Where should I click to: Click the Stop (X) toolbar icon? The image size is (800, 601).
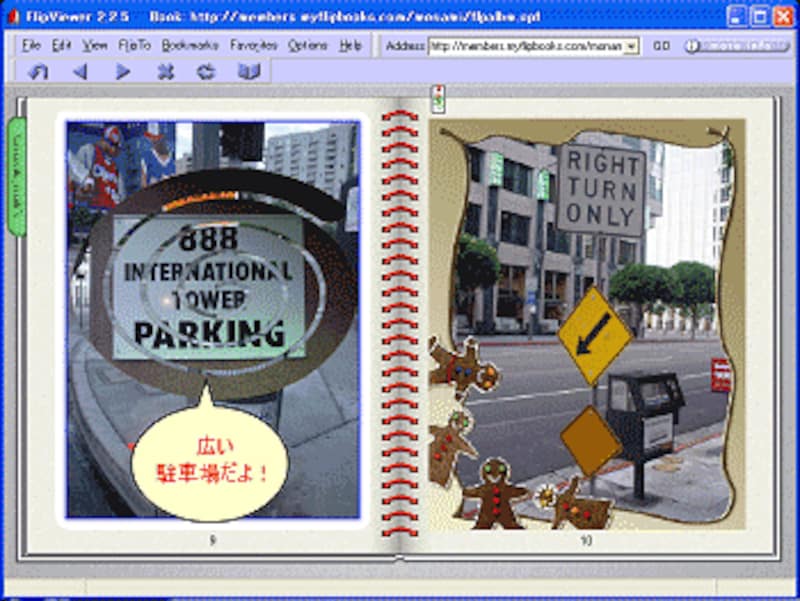coord(166,71)
